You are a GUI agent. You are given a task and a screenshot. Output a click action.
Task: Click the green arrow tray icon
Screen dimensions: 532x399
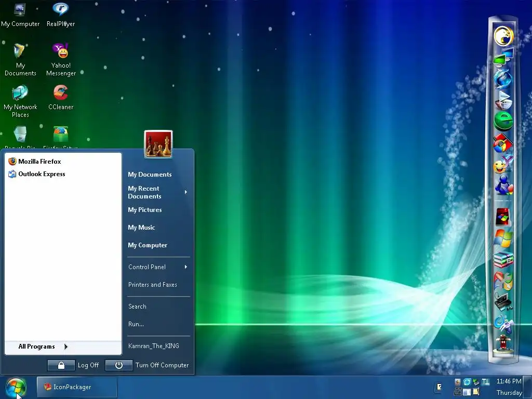(476, 382)
